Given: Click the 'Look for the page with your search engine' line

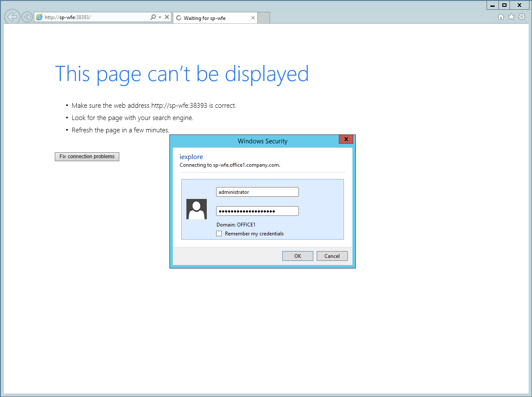Looking at the screenshot, I should click(x=132, y=118).
